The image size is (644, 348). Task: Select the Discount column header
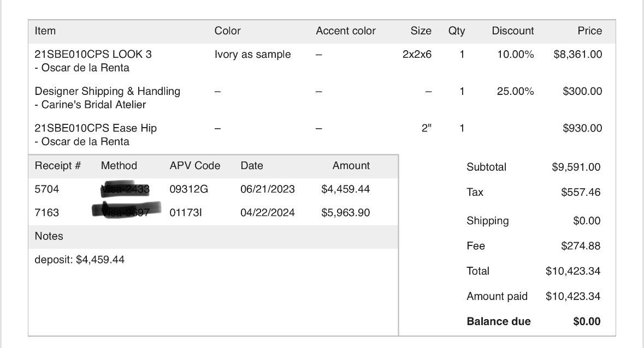click(513, 31)
